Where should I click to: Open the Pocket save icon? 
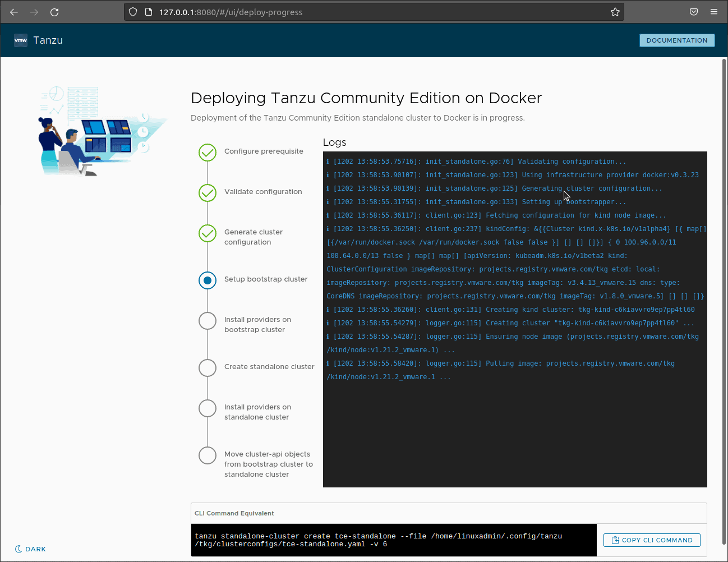[694, 12]
